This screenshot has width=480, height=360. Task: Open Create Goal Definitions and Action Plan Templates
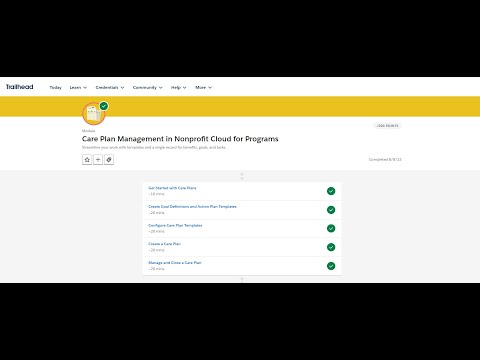click(192, 207)
